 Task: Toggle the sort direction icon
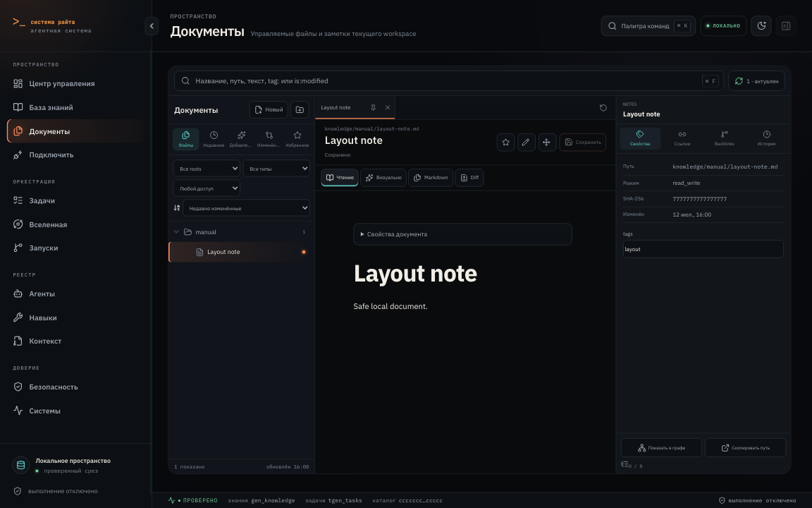pos(177,208)
